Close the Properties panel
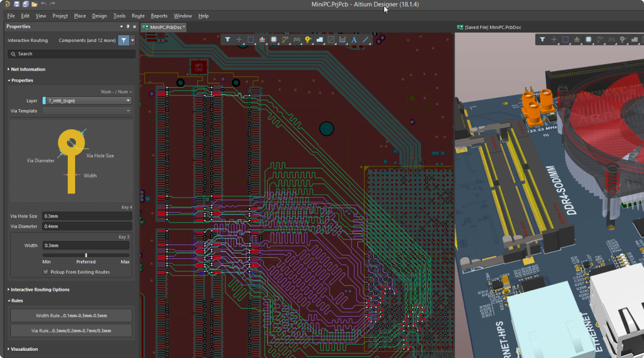This screenshot has height=358, width=644. (134, 27)
